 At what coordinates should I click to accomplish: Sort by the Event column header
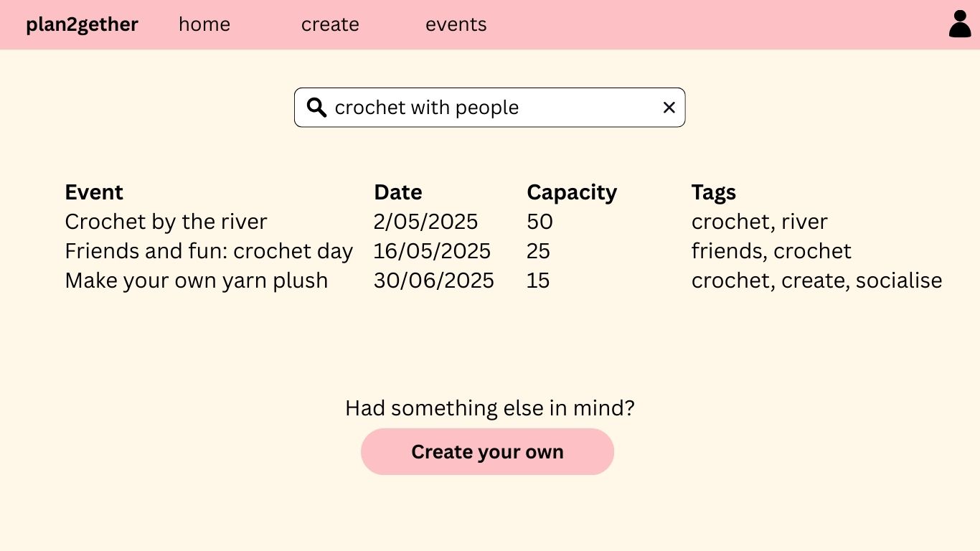click(94, 192)
